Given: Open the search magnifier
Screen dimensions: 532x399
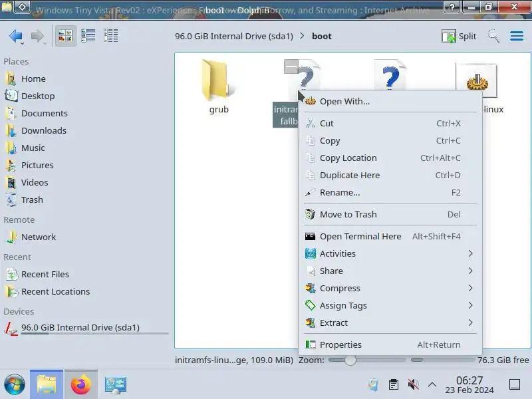Looking at the screenshot, I should pyautogui.click(x=493, y=36).
